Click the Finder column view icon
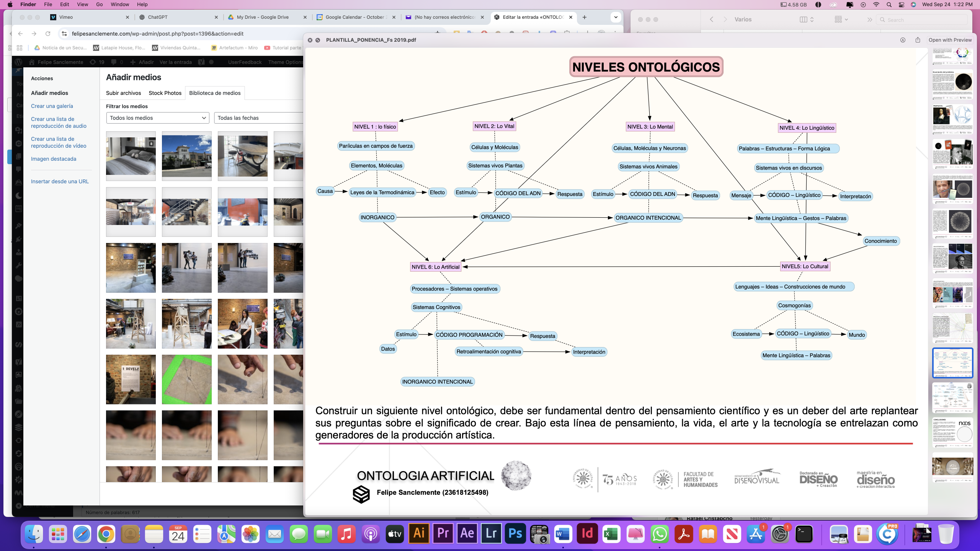This screenshot has height=551, width=980. [804, 20]
